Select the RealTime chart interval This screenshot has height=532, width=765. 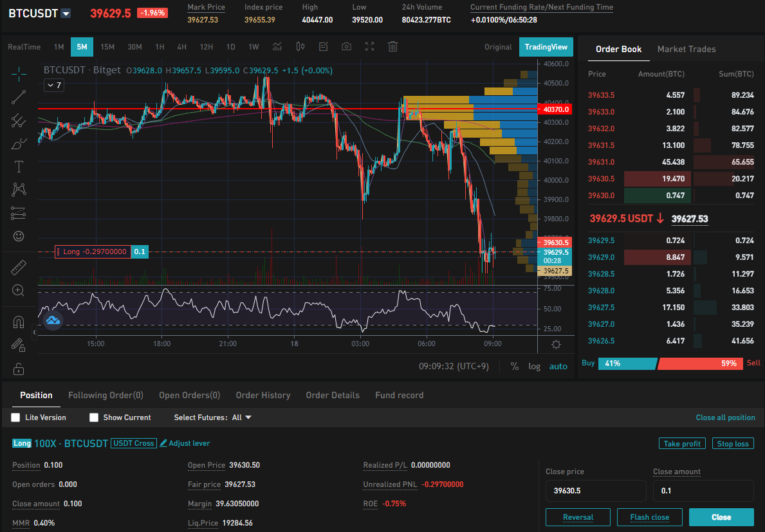tap(24, 47)
